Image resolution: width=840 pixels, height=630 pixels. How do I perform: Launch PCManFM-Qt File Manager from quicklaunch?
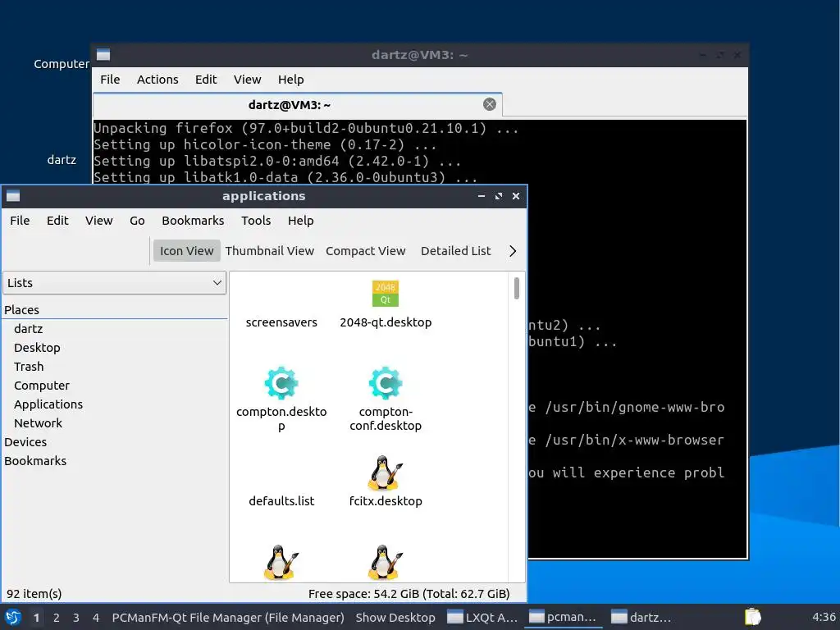pos(228,618)
